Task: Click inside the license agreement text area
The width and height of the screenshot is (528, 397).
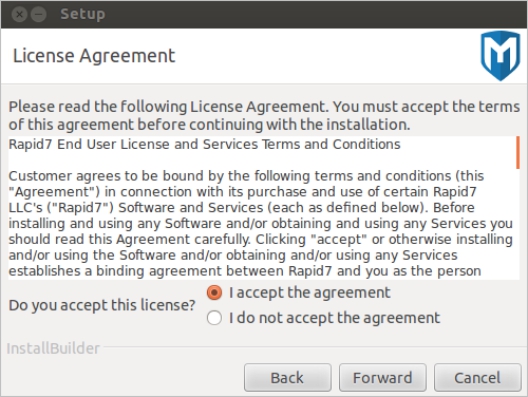Action: click(x=262, y=208)
